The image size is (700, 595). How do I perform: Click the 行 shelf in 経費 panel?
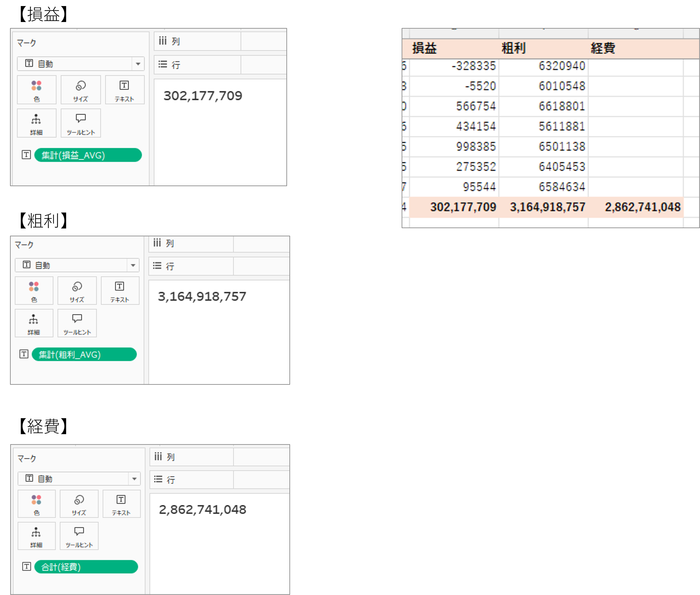click(220, 479)
